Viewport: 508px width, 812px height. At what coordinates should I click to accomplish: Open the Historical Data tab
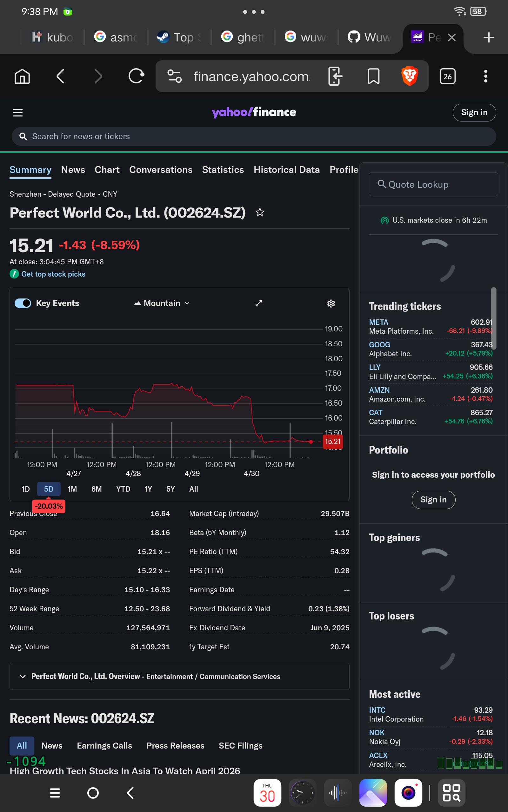[x=287, y=170]
